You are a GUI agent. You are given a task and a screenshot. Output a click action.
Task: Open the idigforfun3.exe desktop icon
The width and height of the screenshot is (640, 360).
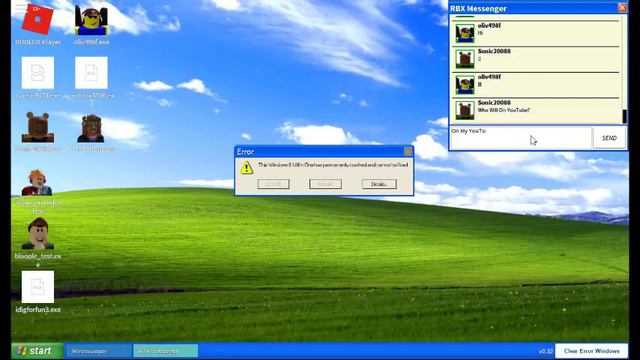pyautogui.click(x=38, y=287)
